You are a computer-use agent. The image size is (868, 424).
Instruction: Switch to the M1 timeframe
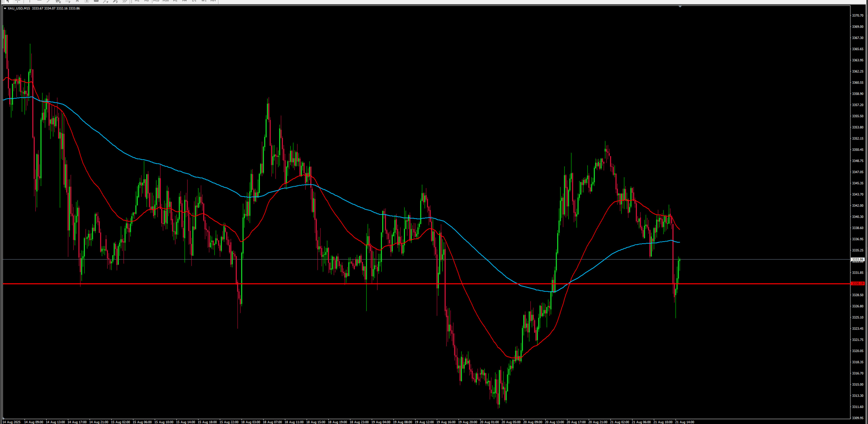pyautogui.click(x=137, y=1)
